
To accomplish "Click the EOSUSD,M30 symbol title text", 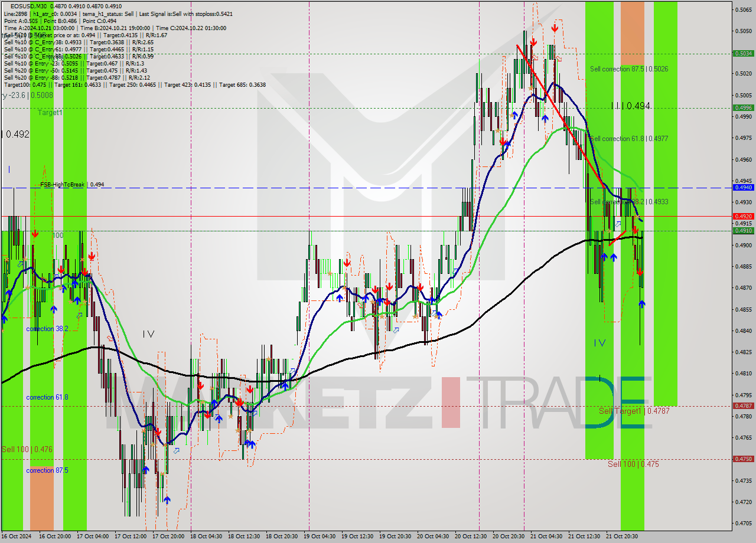I will tap(28, 6).
